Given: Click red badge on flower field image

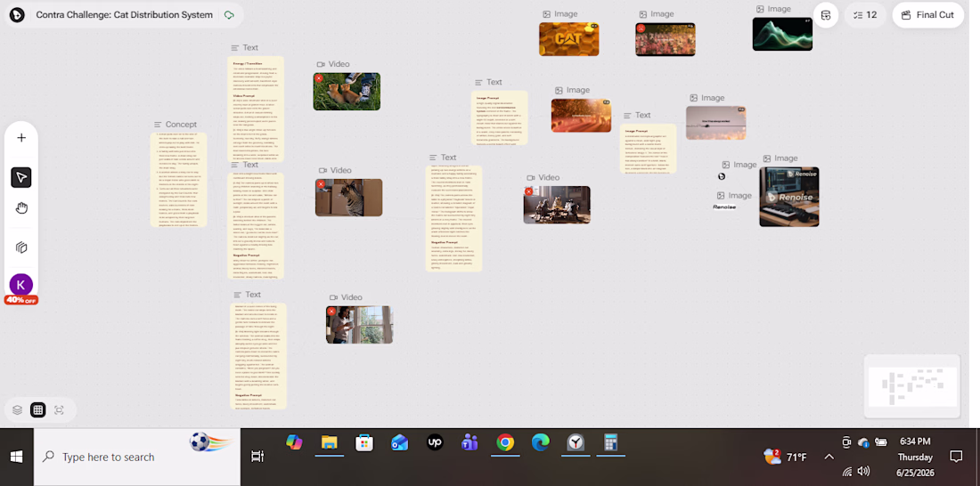Looking at the screenshot, I should tap(641, 28).
